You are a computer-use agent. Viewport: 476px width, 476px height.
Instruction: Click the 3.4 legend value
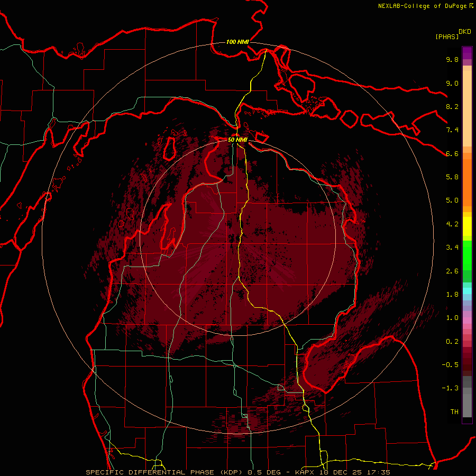[x=452, y=248]
